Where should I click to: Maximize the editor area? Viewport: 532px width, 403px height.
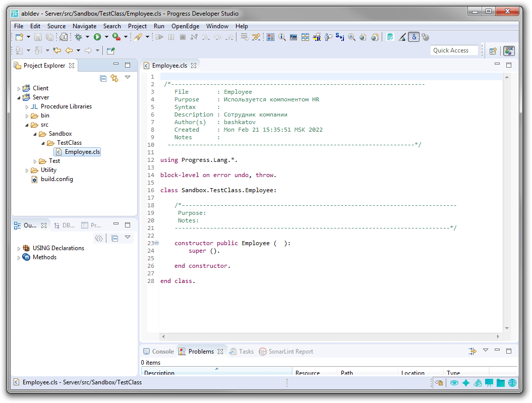[x=509, y=65]
